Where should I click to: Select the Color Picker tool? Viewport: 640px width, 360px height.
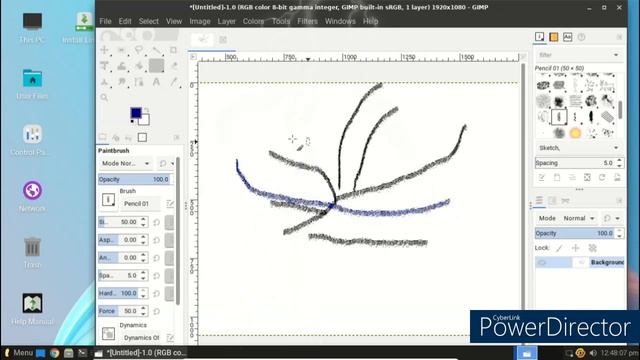click(174, 82)
